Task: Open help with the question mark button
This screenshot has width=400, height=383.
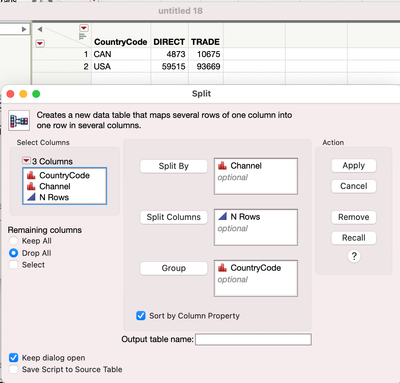Action: (354, 256)
